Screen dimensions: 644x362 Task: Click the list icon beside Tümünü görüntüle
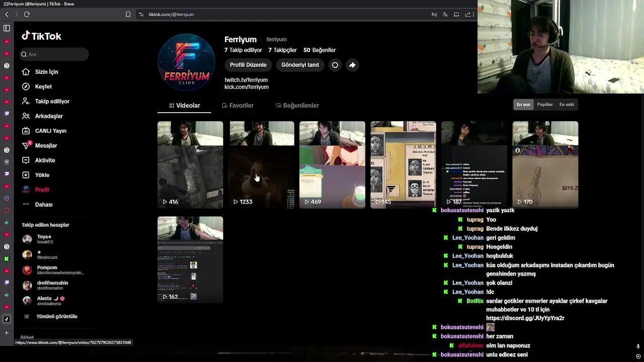(26, 317)
